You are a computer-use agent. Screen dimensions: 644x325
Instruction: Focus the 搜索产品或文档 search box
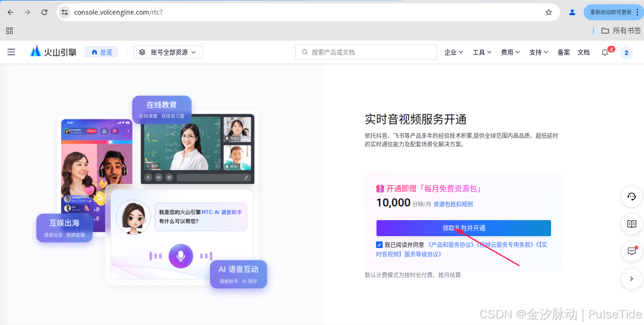pos(366,52)
